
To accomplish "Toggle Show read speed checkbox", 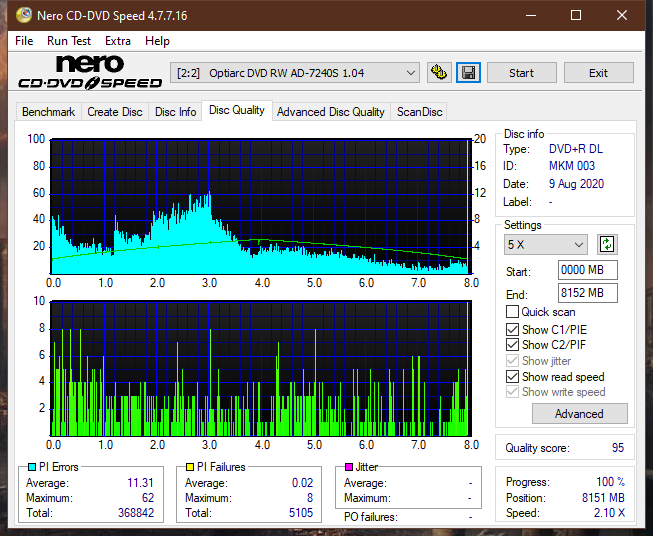I will click(x=512, y=376).
